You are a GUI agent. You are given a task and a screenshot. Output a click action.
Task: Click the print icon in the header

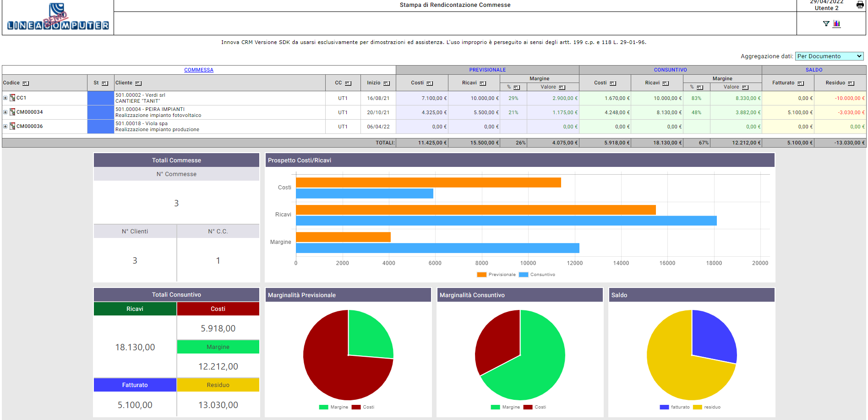point(860,5)
